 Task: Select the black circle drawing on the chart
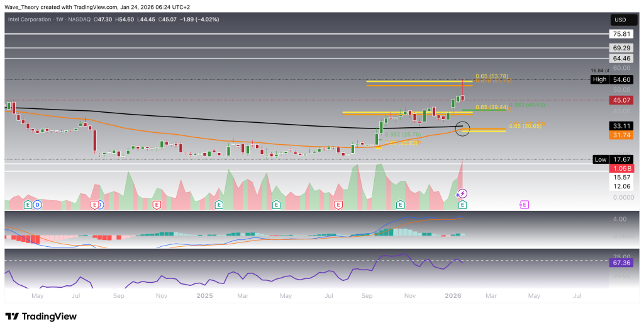pyautogui.click(x=462, y=128)
